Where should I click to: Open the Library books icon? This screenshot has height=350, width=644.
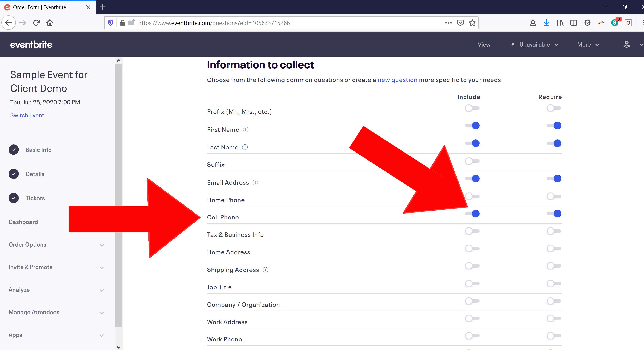pos(560,23)
